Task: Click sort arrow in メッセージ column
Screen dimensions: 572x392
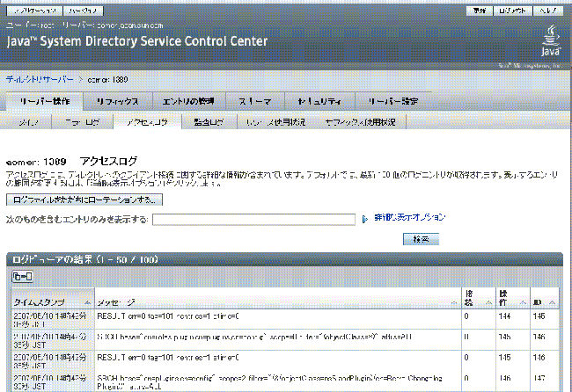Action: (454, 302)
